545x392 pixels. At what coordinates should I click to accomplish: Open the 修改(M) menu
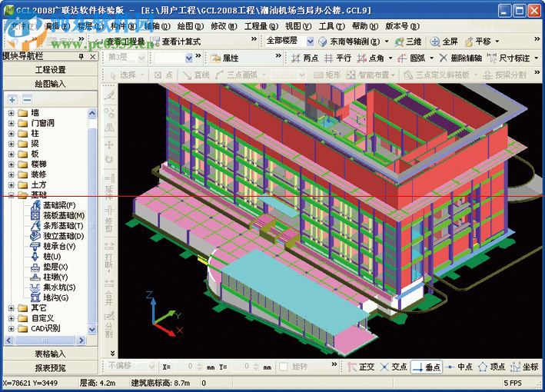click(224, 26)
